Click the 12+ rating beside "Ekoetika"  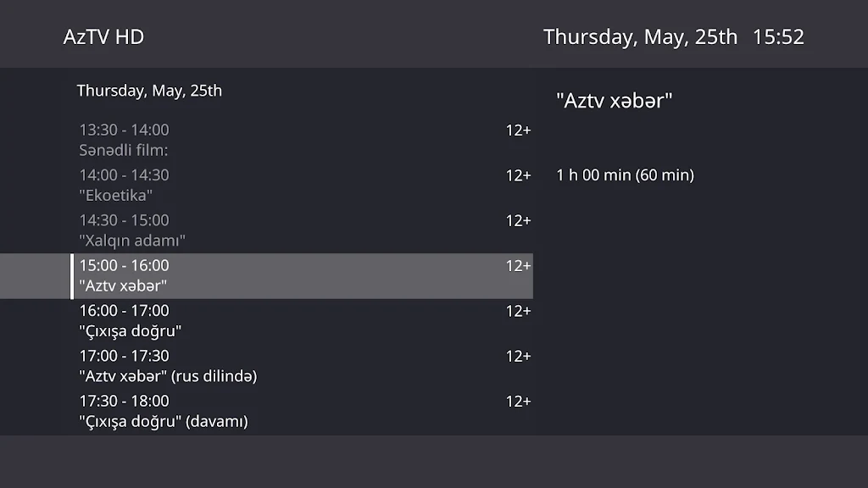coord(518,175)
